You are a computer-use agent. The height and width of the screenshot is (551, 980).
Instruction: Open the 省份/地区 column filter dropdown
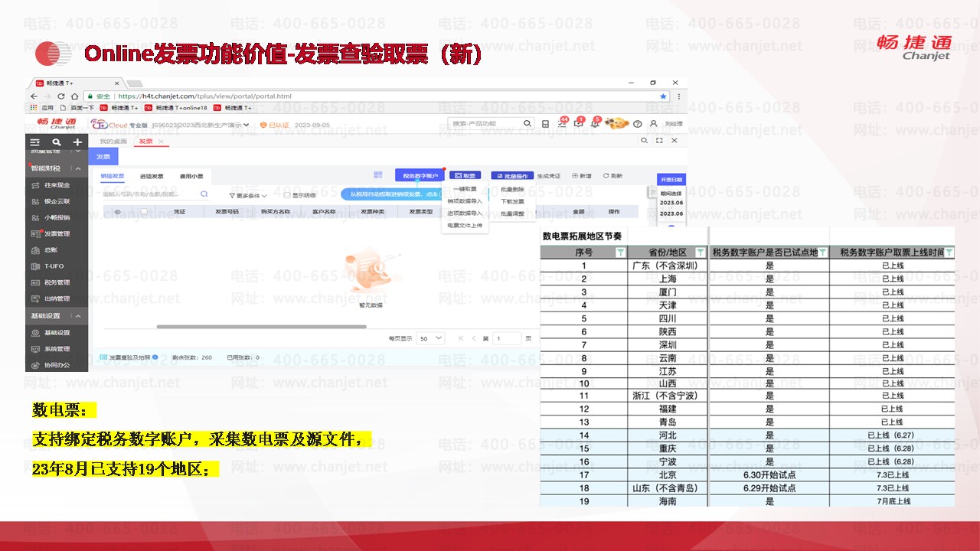pos(700,252)
